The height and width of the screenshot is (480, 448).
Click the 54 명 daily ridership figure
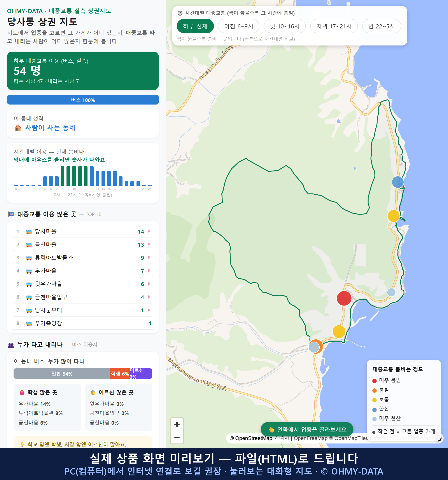pos(27,71)
